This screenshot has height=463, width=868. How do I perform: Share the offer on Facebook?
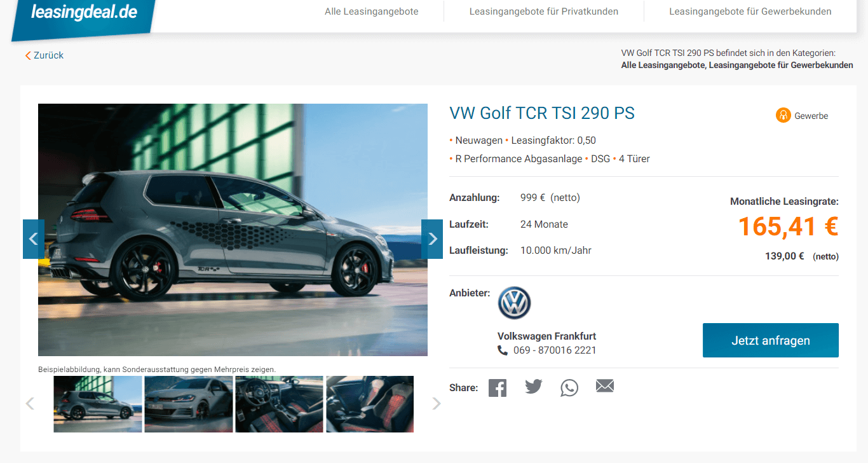[x=498, y=387]
